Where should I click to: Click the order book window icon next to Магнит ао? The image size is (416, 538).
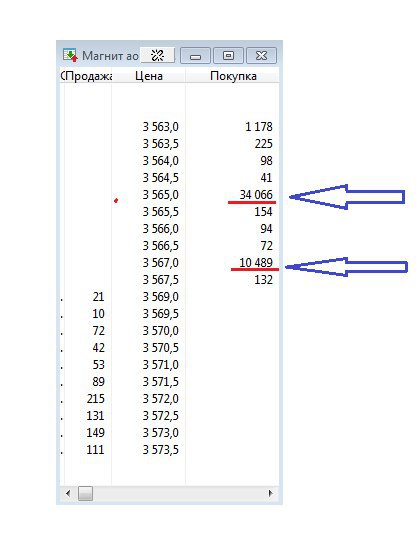point(70,55)
